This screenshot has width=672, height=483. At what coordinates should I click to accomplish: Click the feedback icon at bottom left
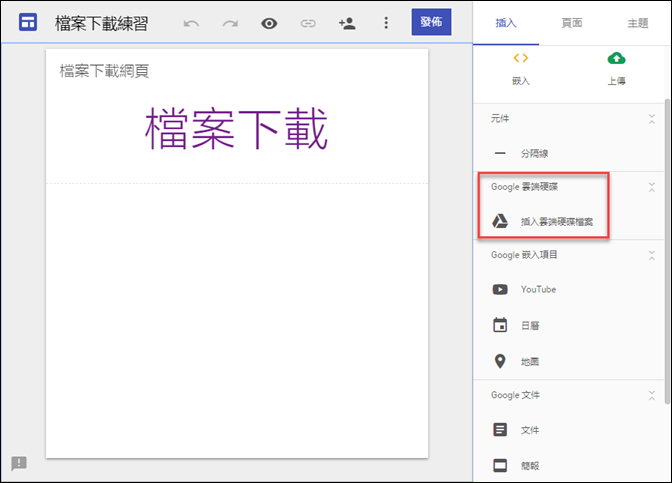19,463
